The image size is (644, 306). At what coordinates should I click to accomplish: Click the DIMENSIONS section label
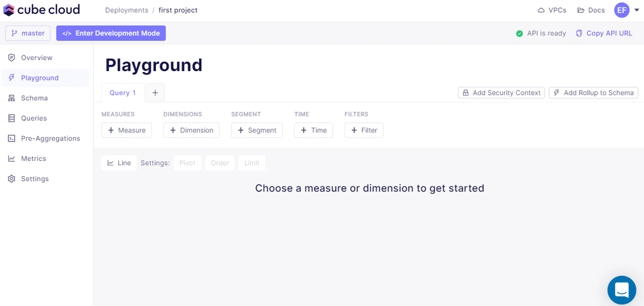(183, 114)
